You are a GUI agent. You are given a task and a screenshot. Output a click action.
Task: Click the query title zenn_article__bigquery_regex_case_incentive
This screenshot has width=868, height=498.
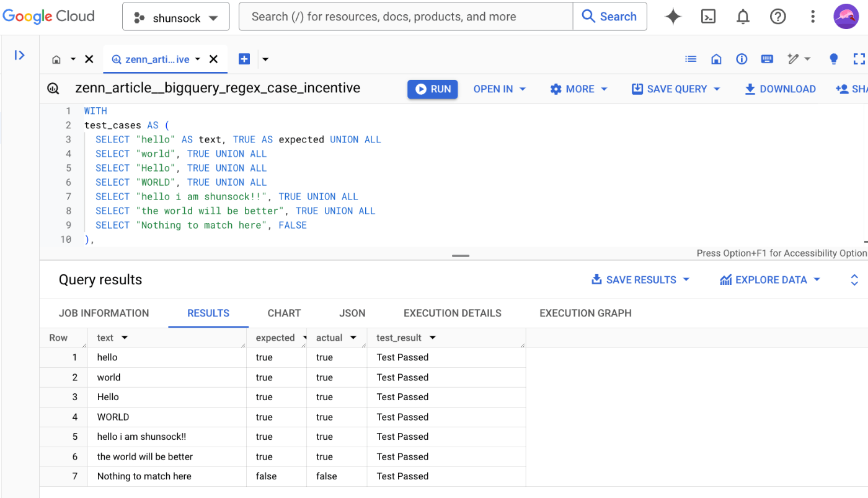[218, 88]
